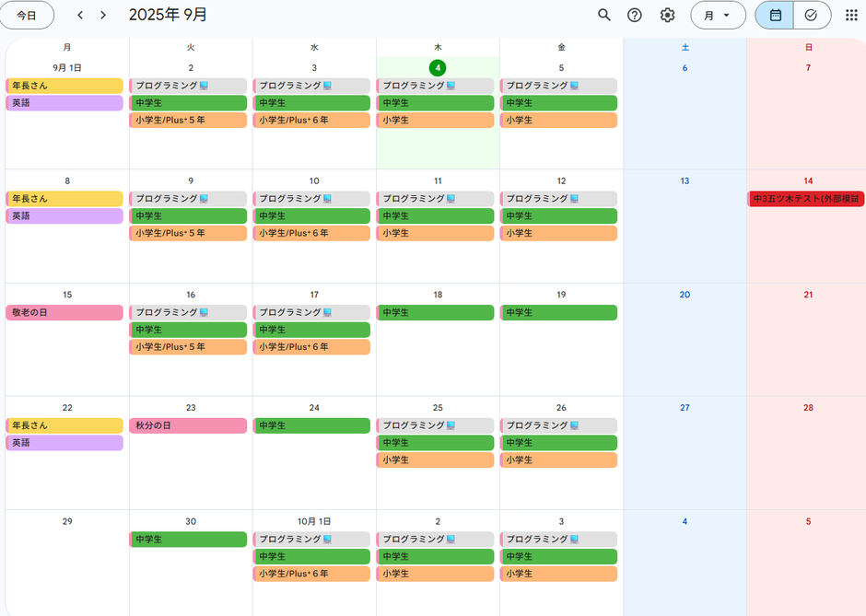The image size is (866, 616).
Task: Open プログラミング event on September 26
Action: pyautogui.click(x=558, y=425)
